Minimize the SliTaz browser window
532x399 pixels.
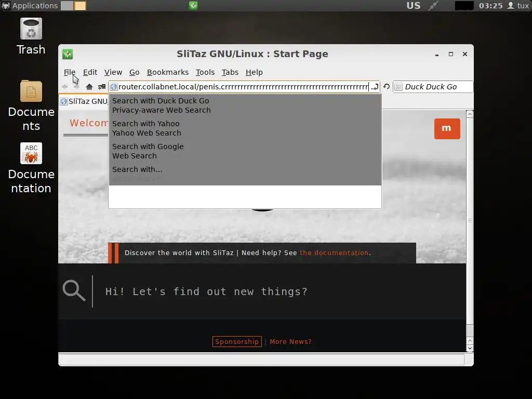[436, 54]
